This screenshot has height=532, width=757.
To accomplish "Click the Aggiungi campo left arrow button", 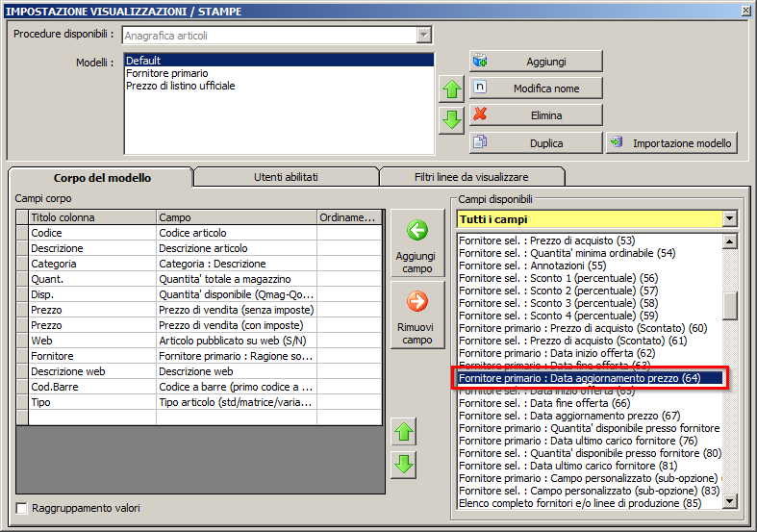I will (417, 242).
